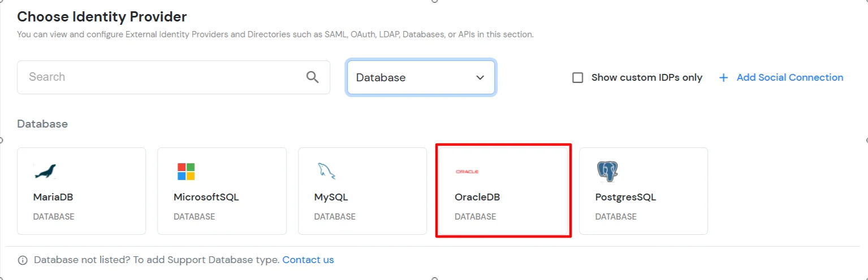868x280 pixels.
Task: Select the MySQL card title
Action: point(331,197)
